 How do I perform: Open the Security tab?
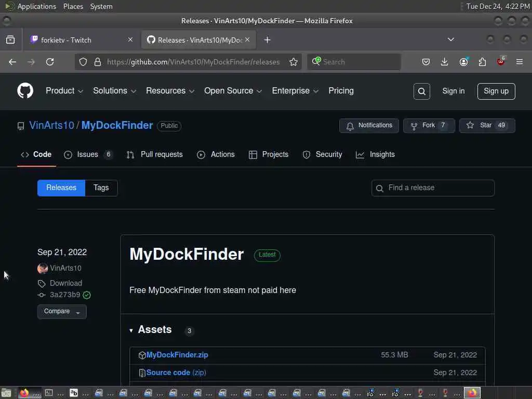tap(322, 155)
